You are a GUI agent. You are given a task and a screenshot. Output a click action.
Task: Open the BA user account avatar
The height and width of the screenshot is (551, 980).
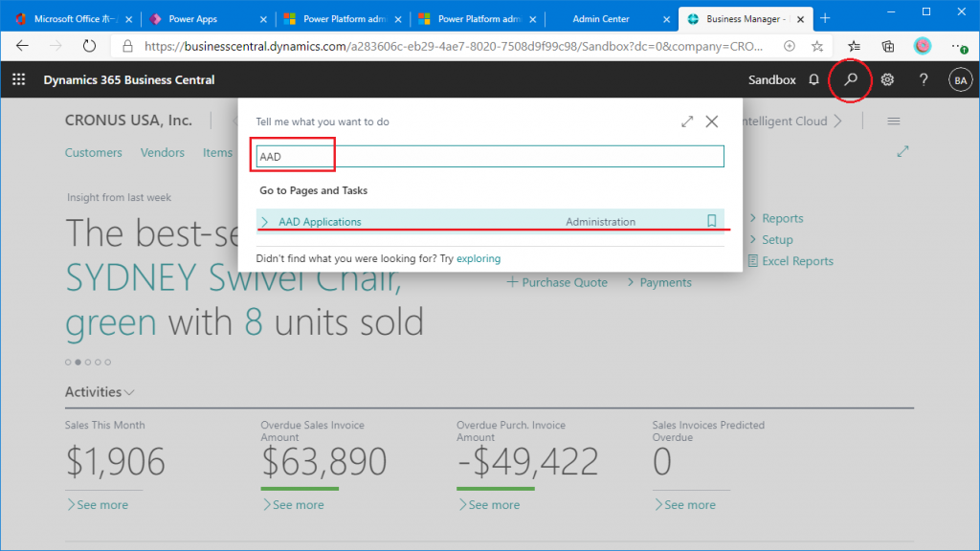961,80
